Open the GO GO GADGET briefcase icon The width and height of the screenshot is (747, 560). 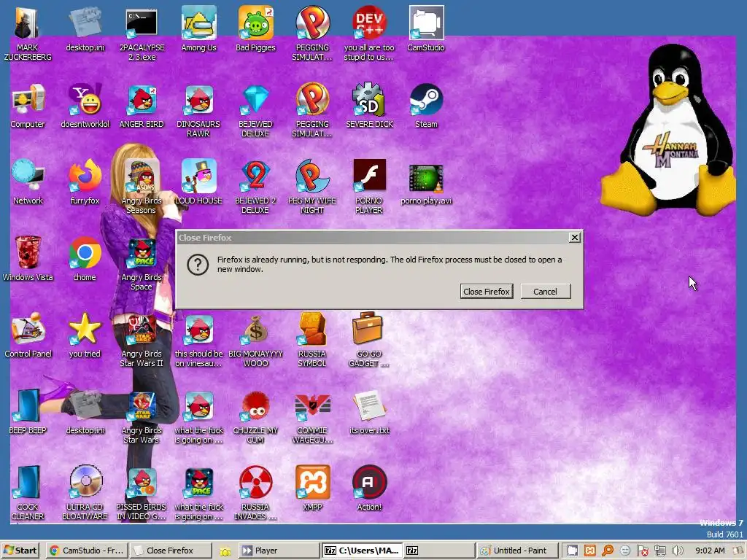pyautogui.click(x=368, y=340)
